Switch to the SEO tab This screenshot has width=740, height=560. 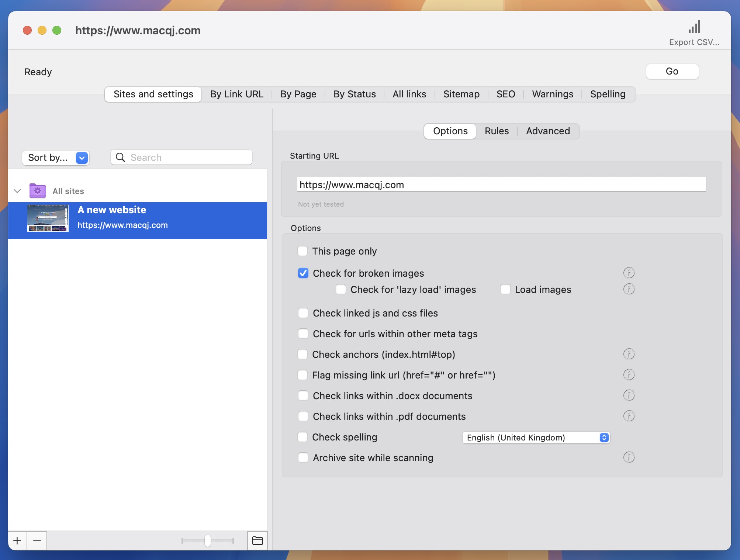click(505, 94)
